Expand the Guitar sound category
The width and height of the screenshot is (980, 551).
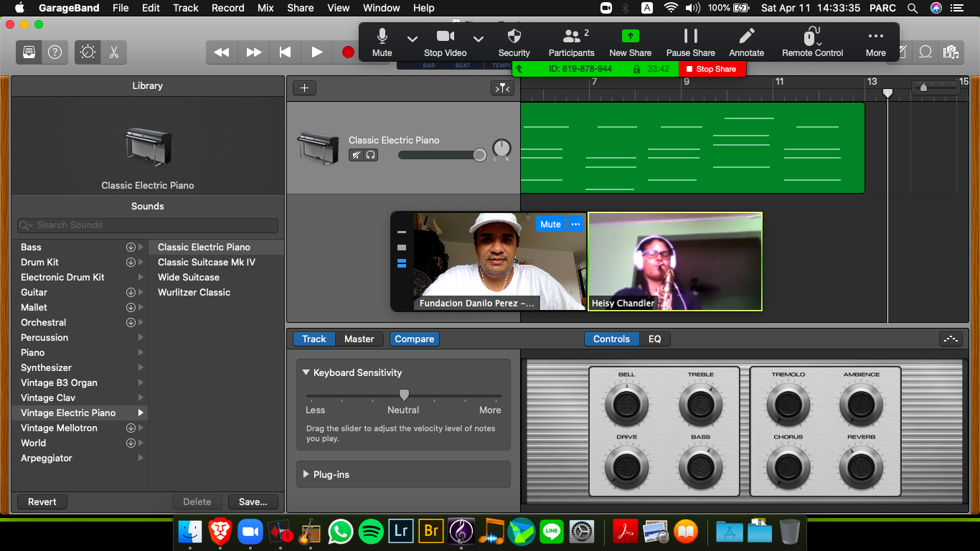[141, 292]
